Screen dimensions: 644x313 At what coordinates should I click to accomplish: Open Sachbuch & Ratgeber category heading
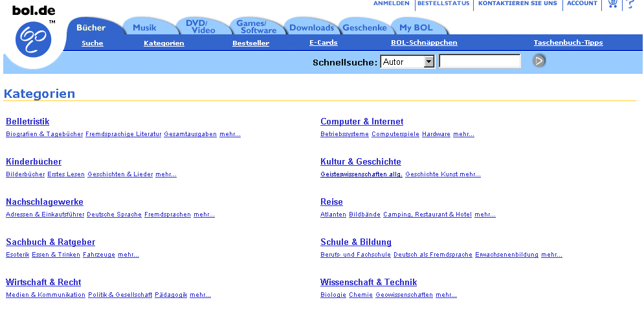pyautogui.click(x=50, y=242)
